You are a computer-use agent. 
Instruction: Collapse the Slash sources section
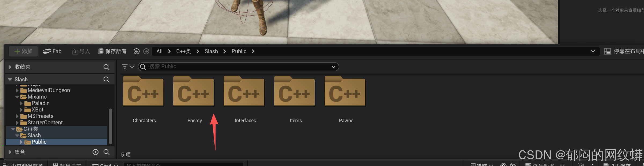tap(10, 80)
